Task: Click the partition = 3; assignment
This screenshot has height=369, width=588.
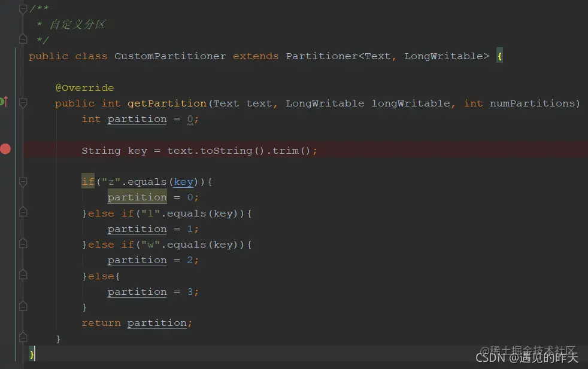Action: pos(153,292)
